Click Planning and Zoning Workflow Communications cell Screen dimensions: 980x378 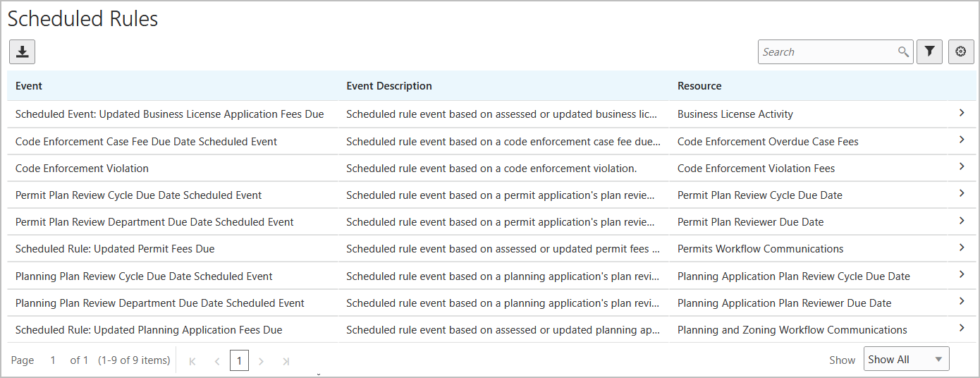(792, 330)
